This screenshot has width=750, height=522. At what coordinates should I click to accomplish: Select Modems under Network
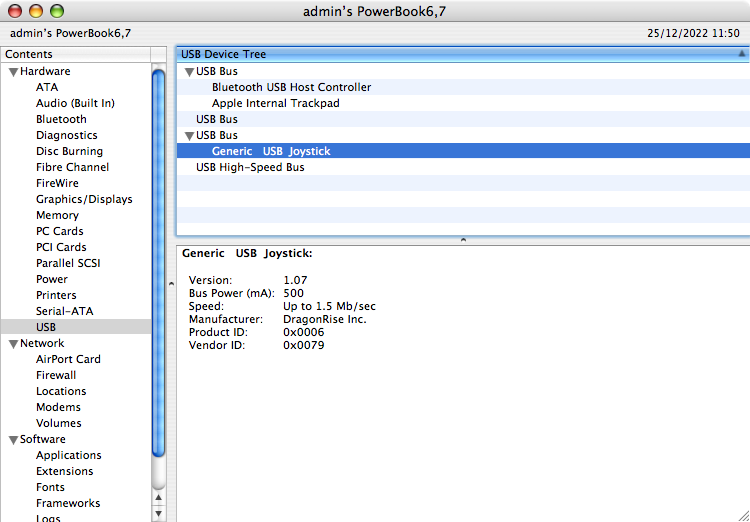[58, 407]
